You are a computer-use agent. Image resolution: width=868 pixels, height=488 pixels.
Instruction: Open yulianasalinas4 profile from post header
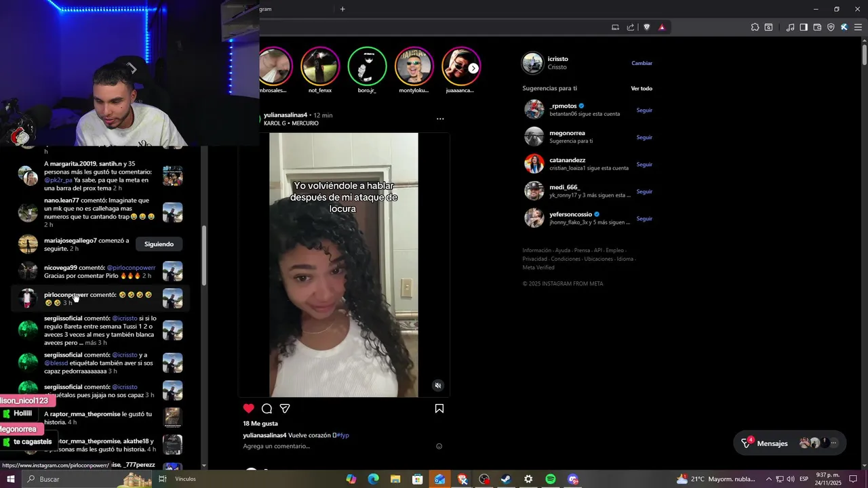(285, 115)
